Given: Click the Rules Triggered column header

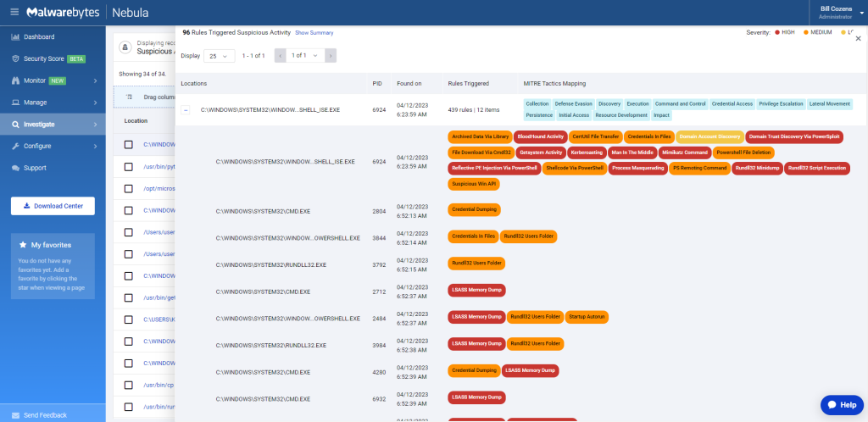Looking at the screenshot, I should point(468,84).
